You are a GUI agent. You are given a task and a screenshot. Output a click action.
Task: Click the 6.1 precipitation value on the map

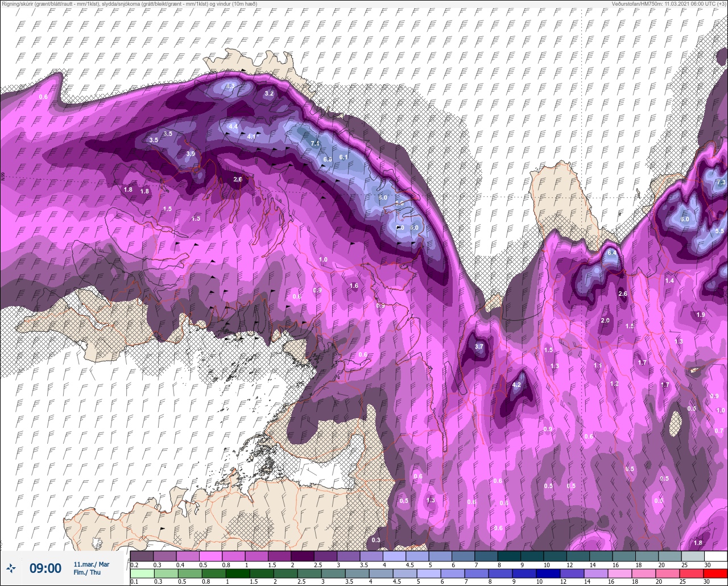coord(343,157)
